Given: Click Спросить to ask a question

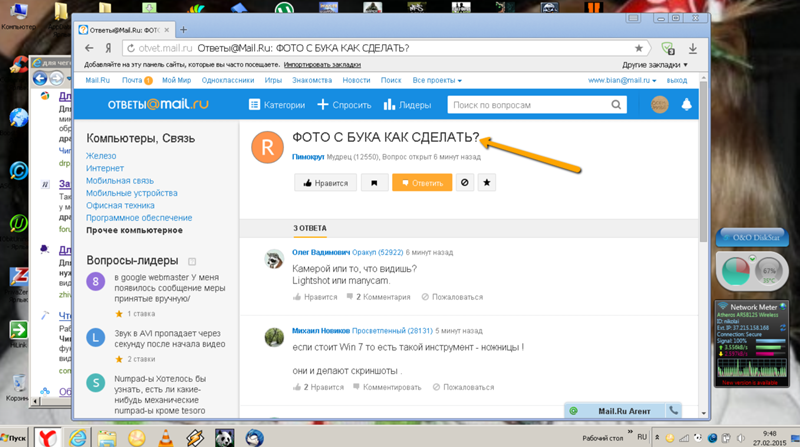Looking at the screenshot, I should pos(344,105).
